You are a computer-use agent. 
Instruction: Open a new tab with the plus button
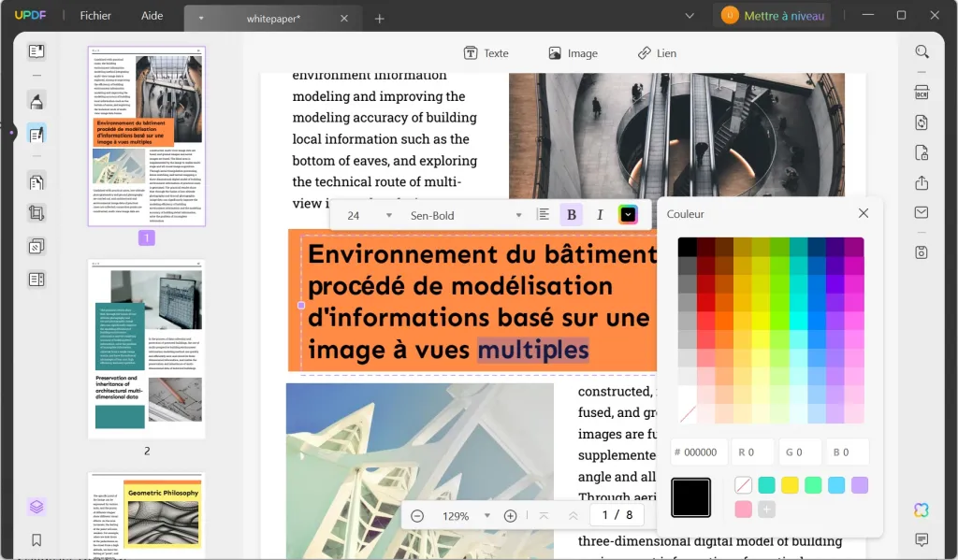(380, 17)
